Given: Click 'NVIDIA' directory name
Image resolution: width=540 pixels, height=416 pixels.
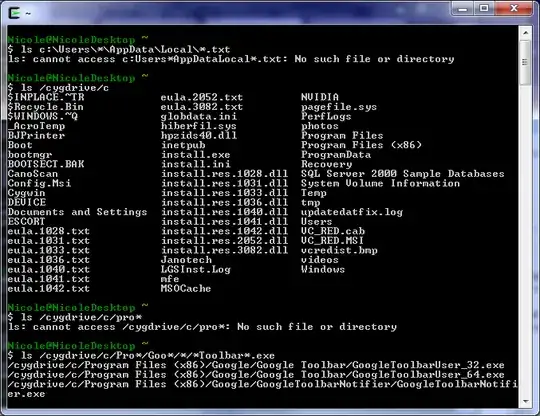Looking at the screenshot, I should tap(320, 97).
